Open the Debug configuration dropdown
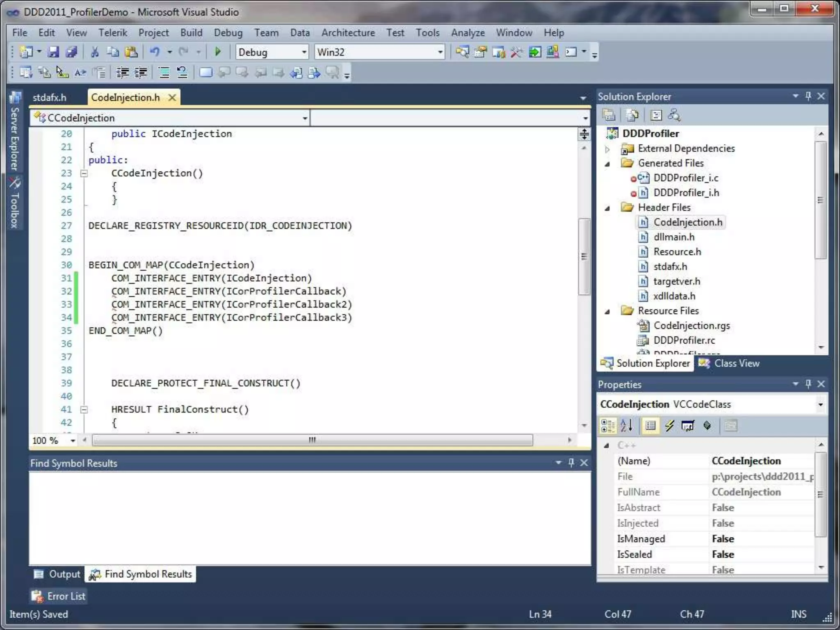The height and width of the screenshot is (630, 840). click(x=304, y=52)
